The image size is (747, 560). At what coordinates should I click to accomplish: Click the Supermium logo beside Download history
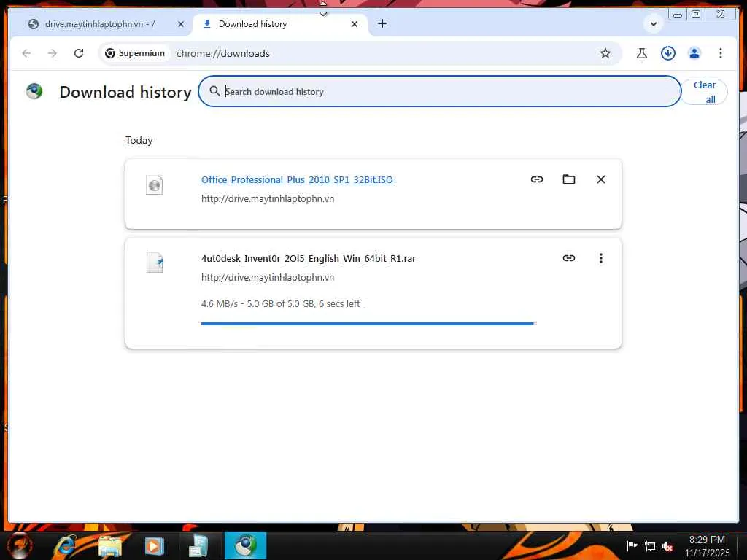coord(34,91)
